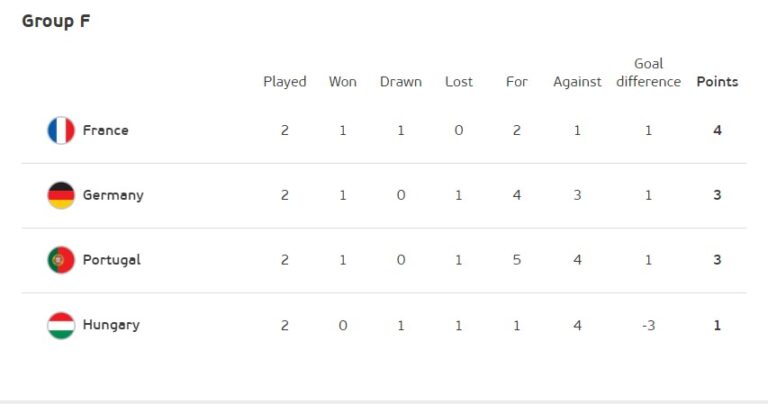Screen dimensions: 768x404
Task: Open the Germany team link
Action: pyautogui.click(x=113, y=195)
